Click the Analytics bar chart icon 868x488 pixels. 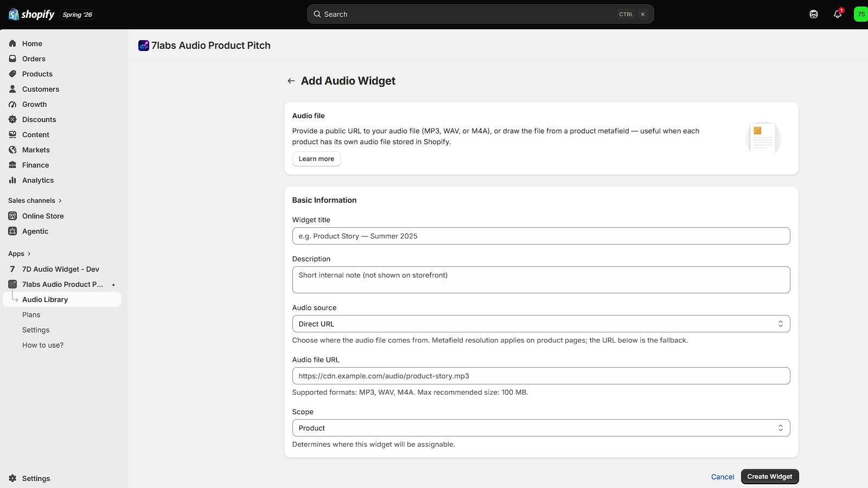pyautogui.click(x=12, y=180)
